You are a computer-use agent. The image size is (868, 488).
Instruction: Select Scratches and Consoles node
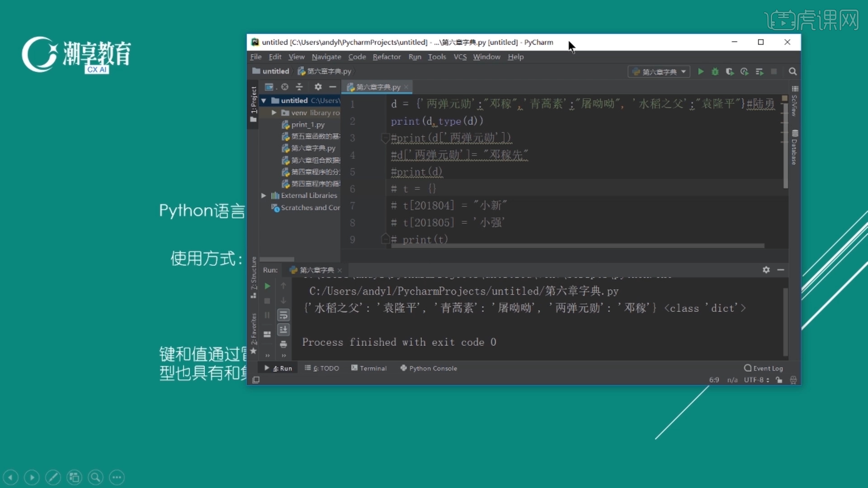(305, 207)
